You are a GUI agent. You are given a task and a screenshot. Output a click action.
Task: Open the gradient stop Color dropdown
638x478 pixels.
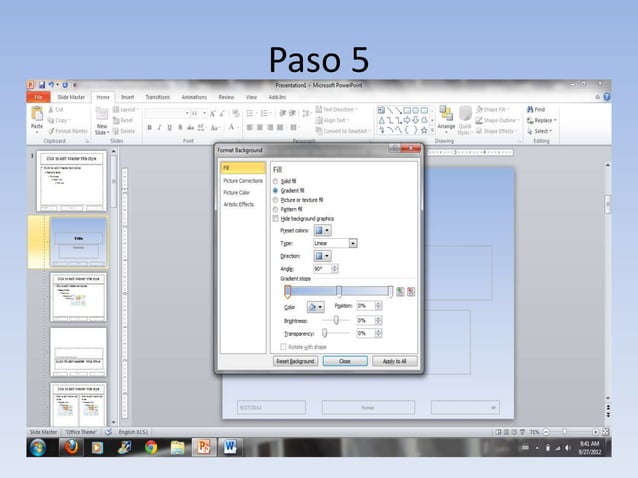pyautogui.click(x=316, y=307)
